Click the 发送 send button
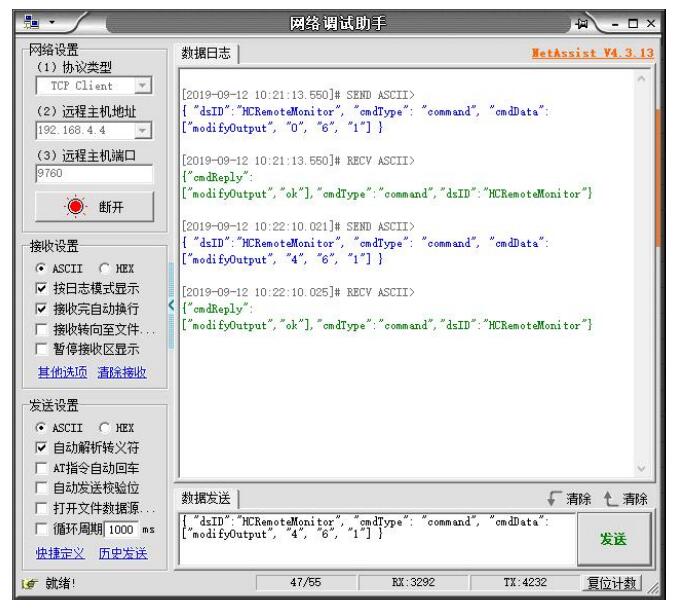The image size is (675, 609). pos(613,539)
